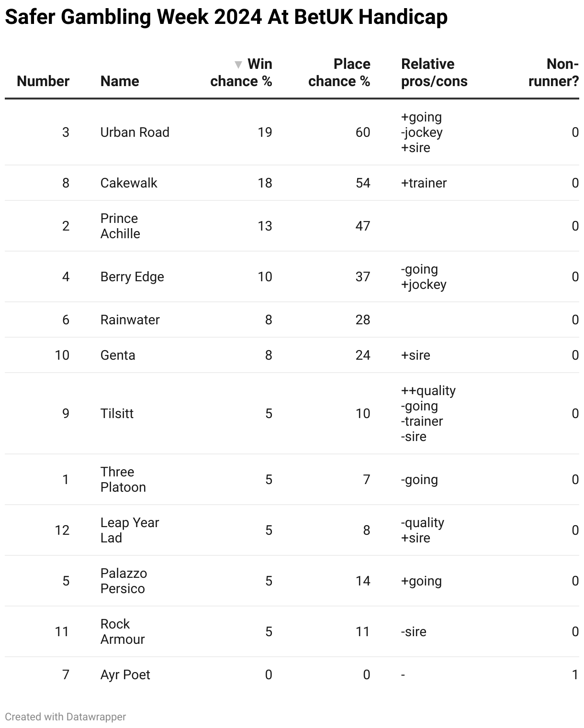Click the Rainwater row name
584x728 pixels.
click(130, 320)
